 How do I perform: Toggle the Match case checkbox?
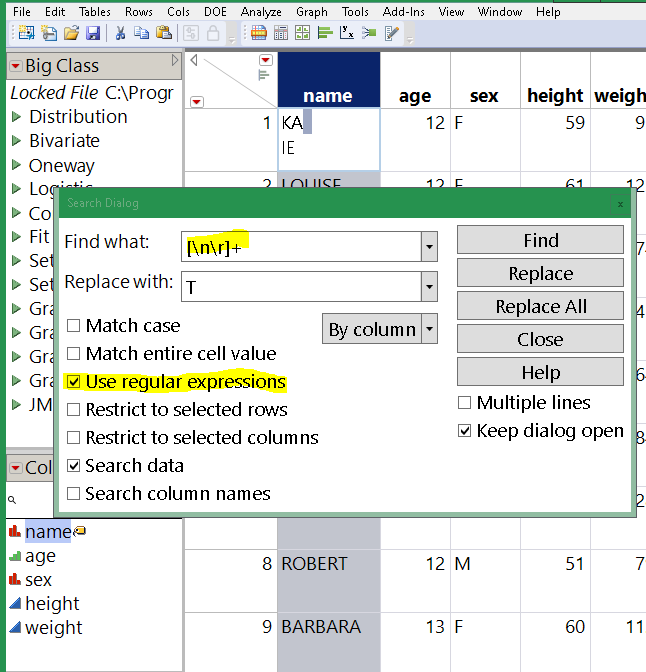pos(73,326)
